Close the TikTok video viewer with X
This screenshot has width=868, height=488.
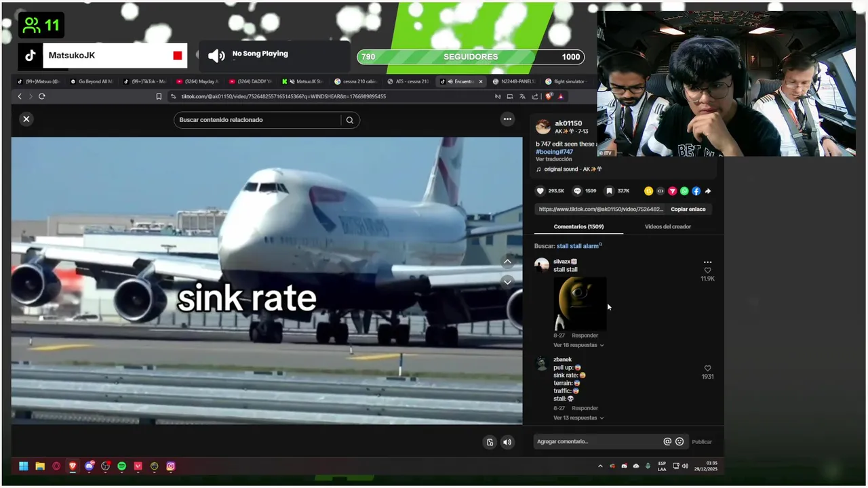point(26,119)
